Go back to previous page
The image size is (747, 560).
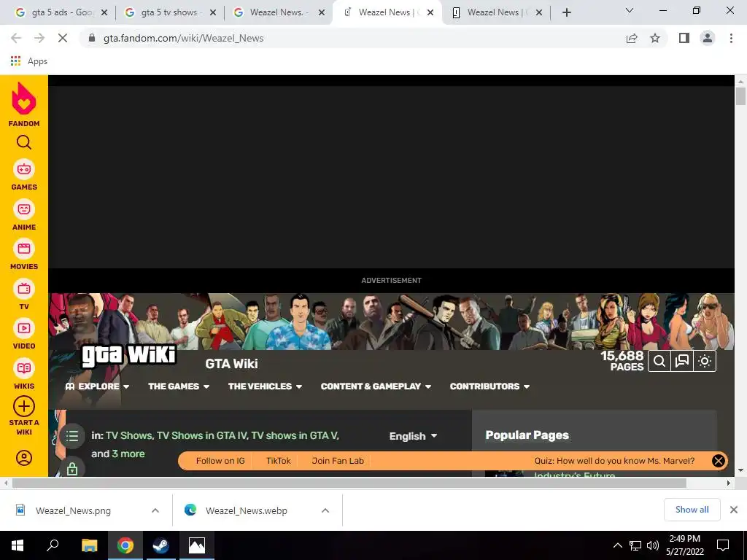[16, 38]
